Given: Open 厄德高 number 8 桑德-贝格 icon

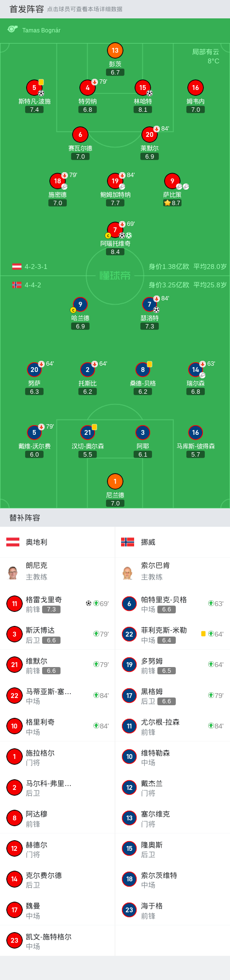Looking at the screenshot, I should coord(142,370).
